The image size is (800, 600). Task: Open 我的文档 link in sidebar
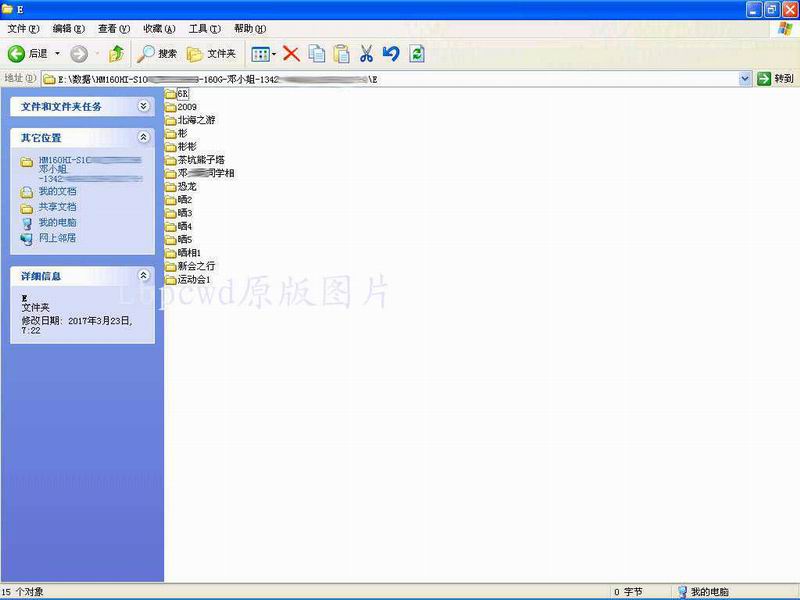(x=58, y=191)
